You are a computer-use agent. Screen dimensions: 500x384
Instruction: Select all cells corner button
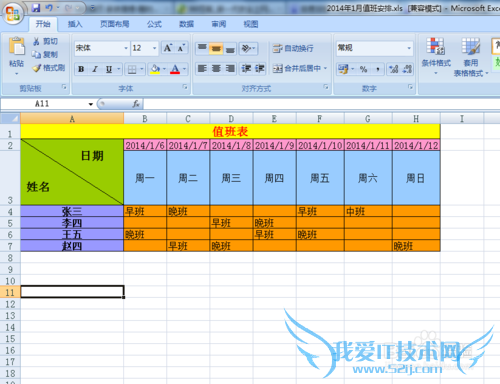(10, 118)
